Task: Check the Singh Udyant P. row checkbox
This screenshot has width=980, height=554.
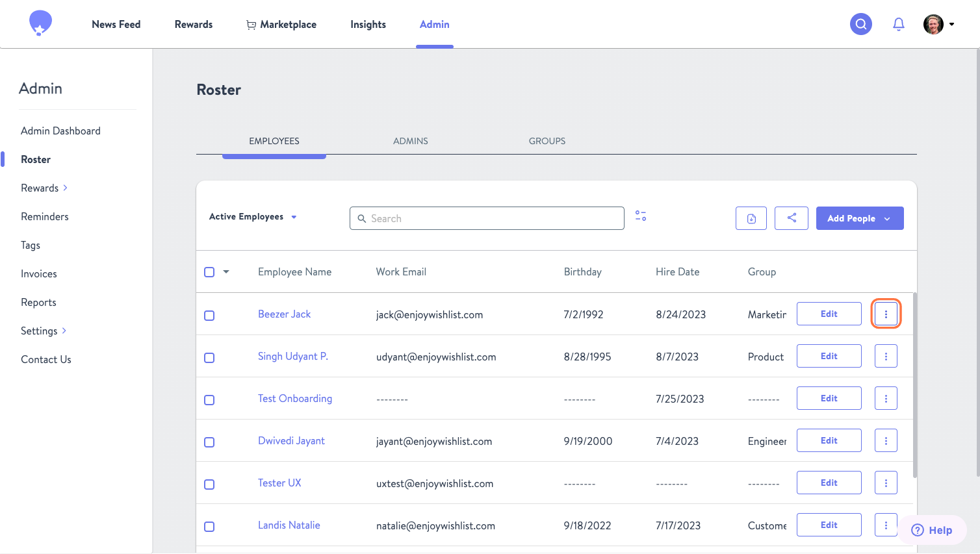Action: click(209, 358)
